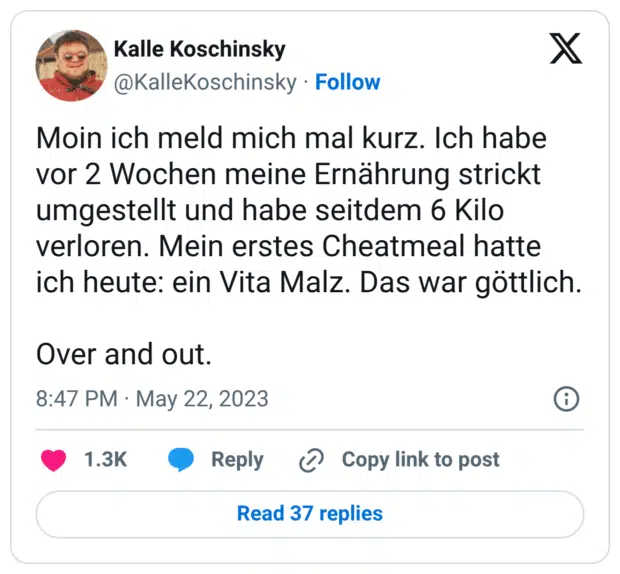Click the X logo icon
Viewport: 620px width, 574px height.
coord(565,48)
